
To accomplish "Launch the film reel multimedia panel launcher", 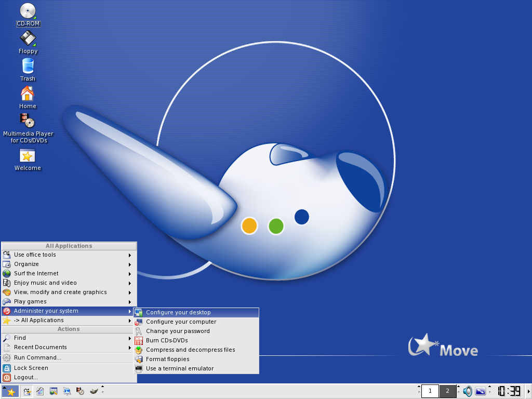I will pos(80,392).
